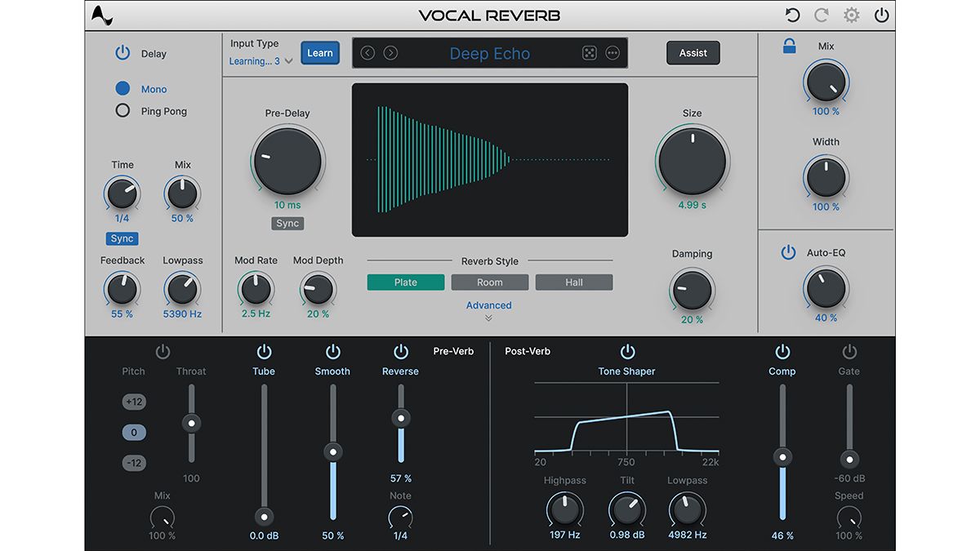
Task: Toggle Sync for the delay Time
Action: [x=122, y=238]
